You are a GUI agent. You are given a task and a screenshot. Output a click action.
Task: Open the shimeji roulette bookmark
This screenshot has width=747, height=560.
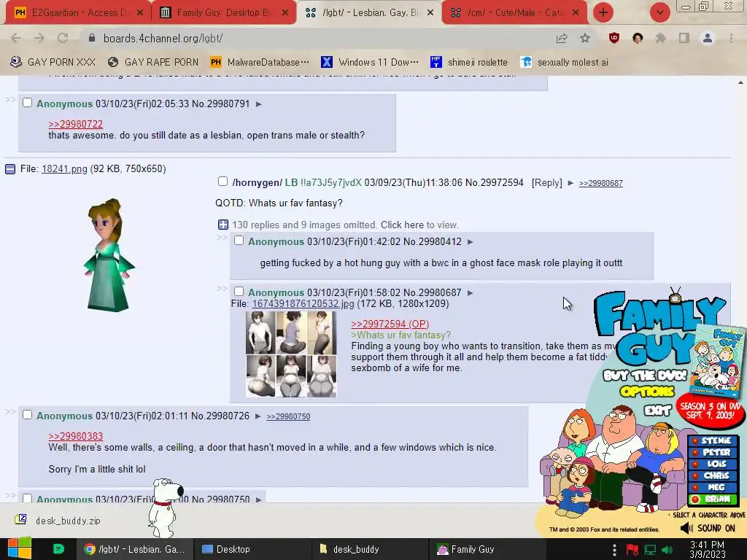click(469, 63)
